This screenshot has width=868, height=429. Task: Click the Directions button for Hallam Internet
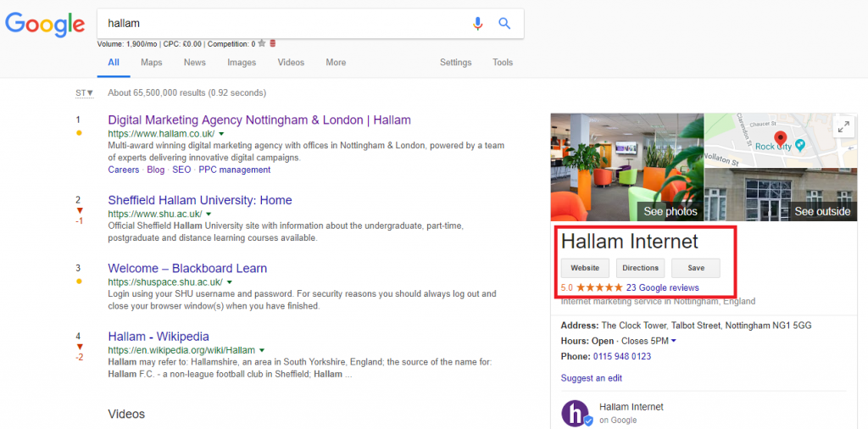640,268
